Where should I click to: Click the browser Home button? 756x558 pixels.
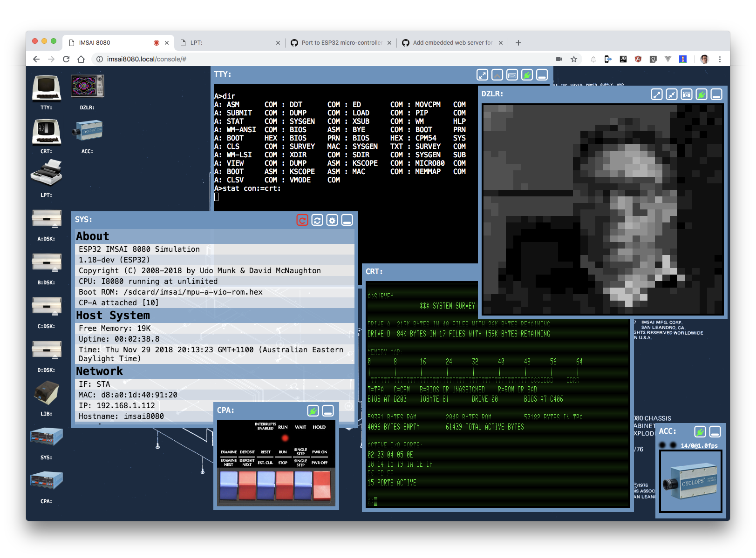(x=81, y=59)
